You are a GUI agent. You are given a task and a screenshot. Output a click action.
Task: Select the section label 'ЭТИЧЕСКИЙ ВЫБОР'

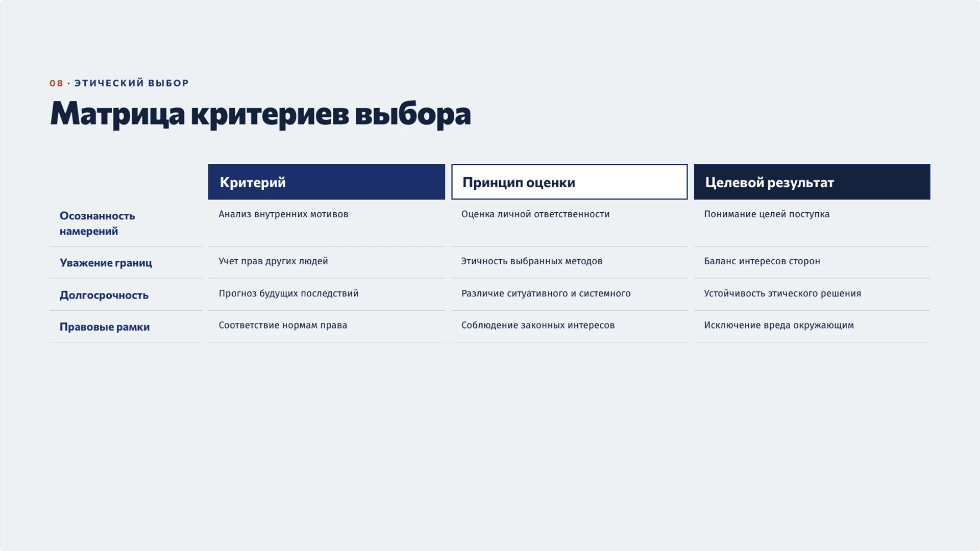pyautogui.click(x=132, y=83)
